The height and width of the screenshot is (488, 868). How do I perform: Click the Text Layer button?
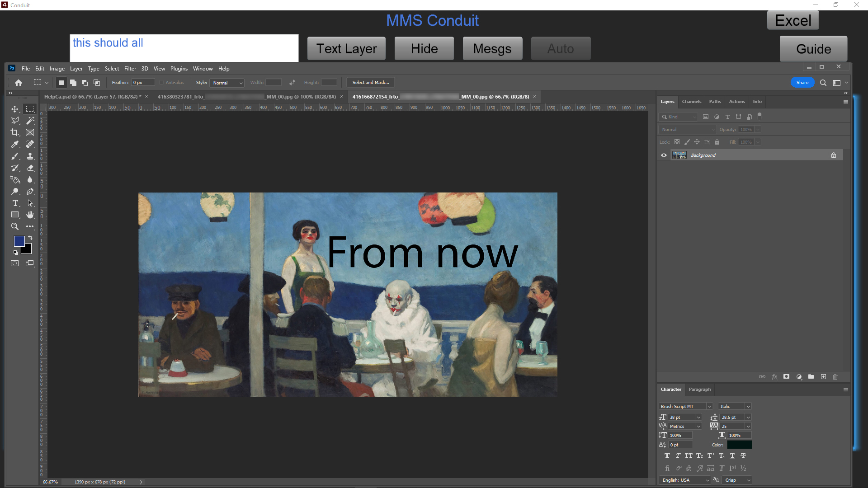(346, 48)
